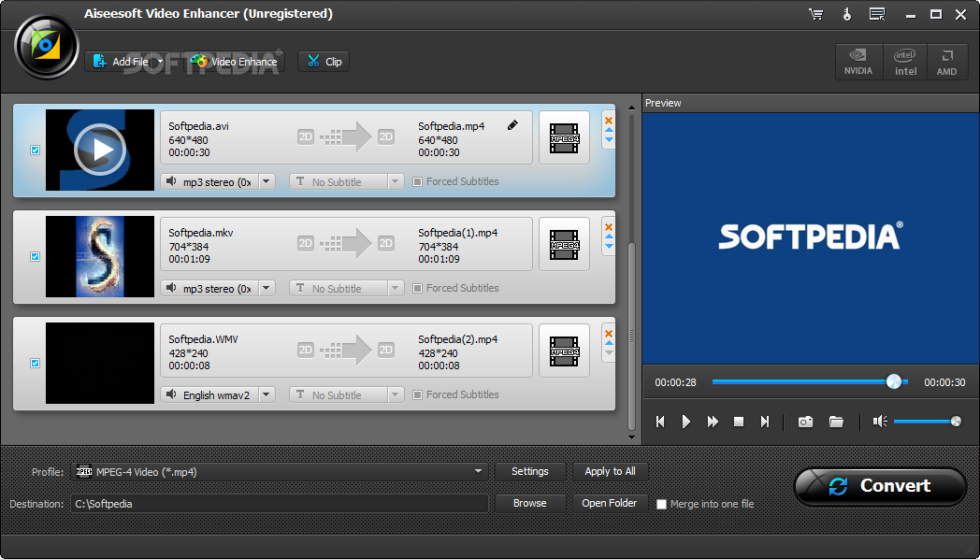Click fast forward in preview controls

click(713, 422)
